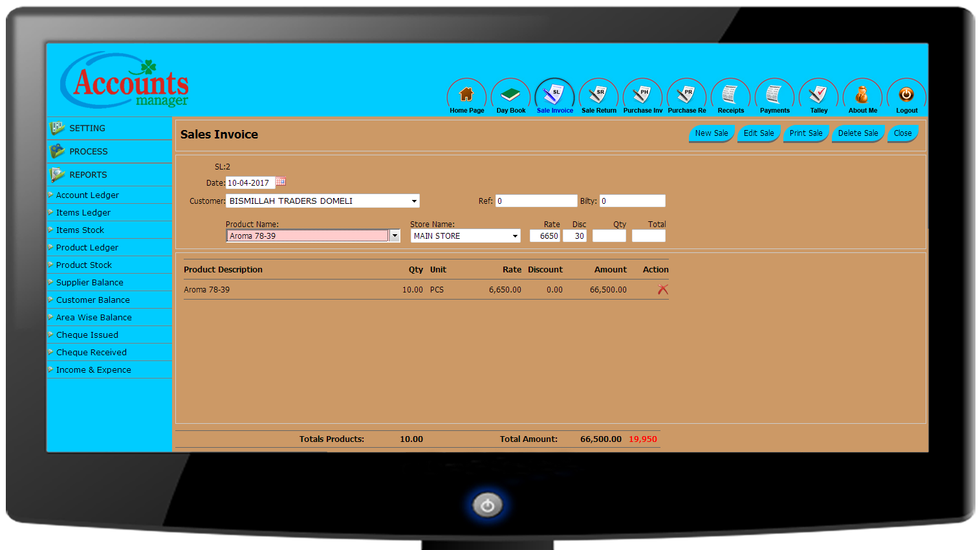Open the Payments icon
Screen dimensions: 980x550
tap(774, 95)
